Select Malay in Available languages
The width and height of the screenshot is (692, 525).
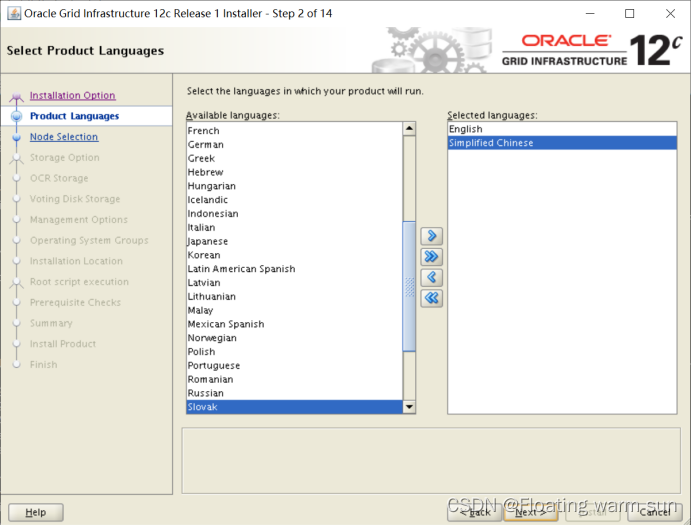[x=294, y=310]
